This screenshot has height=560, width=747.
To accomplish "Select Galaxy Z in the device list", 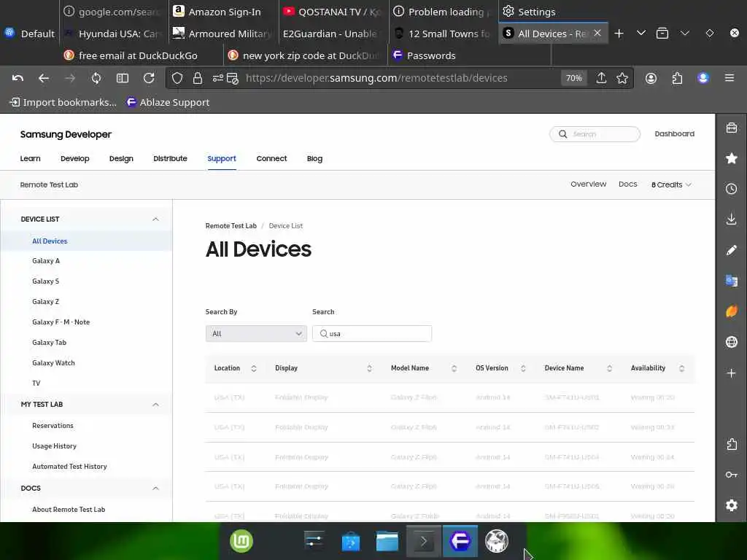I will [x=46, y=301].
